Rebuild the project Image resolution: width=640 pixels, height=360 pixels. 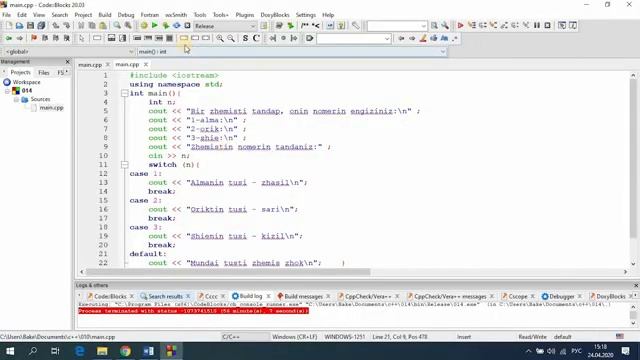pyautogui.click(x=176, y=25)
